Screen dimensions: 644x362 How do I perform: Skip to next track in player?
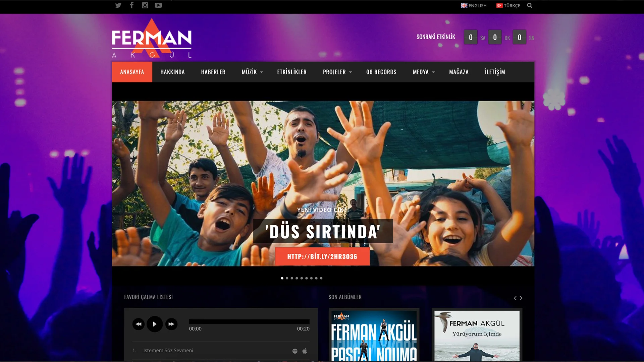[171, 324]
